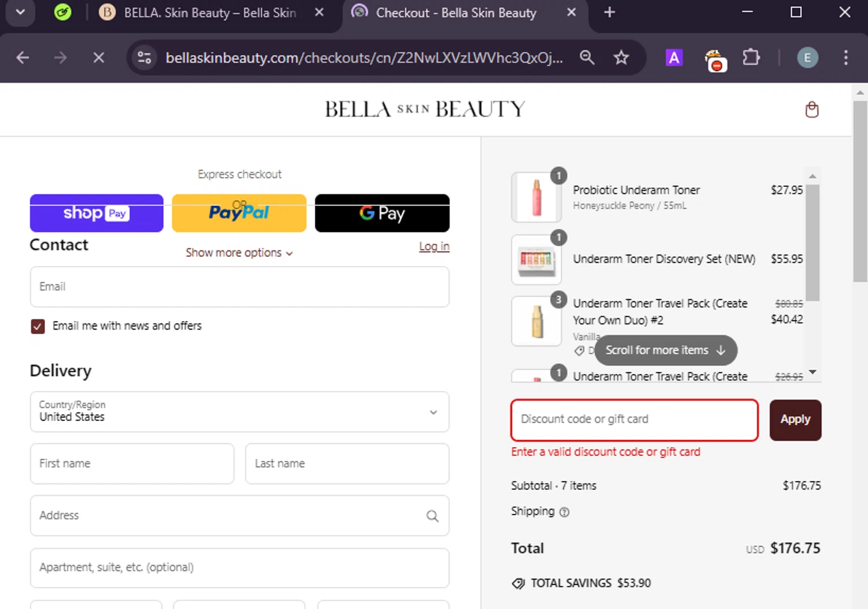
Task: Bookmark this page with the star icon
Action: [621, 57]
